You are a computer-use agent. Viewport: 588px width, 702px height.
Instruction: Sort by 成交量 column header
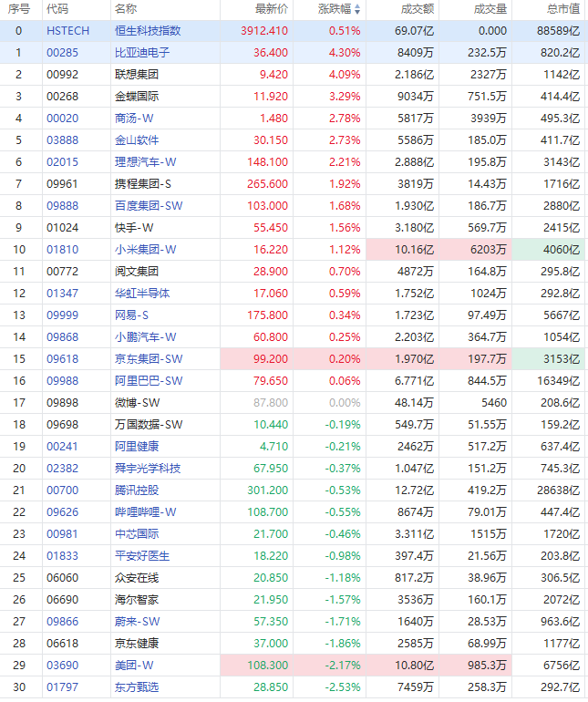pos(490,9)
